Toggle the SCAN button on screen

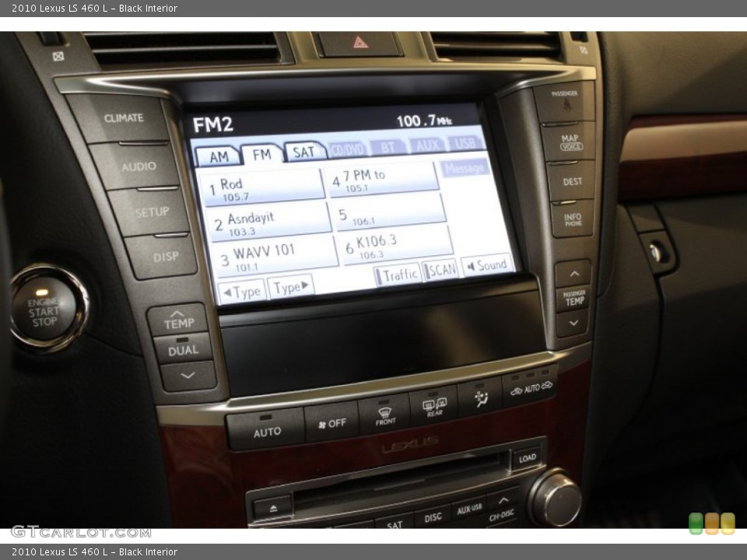pyautogui.click(x=440, y=271)
